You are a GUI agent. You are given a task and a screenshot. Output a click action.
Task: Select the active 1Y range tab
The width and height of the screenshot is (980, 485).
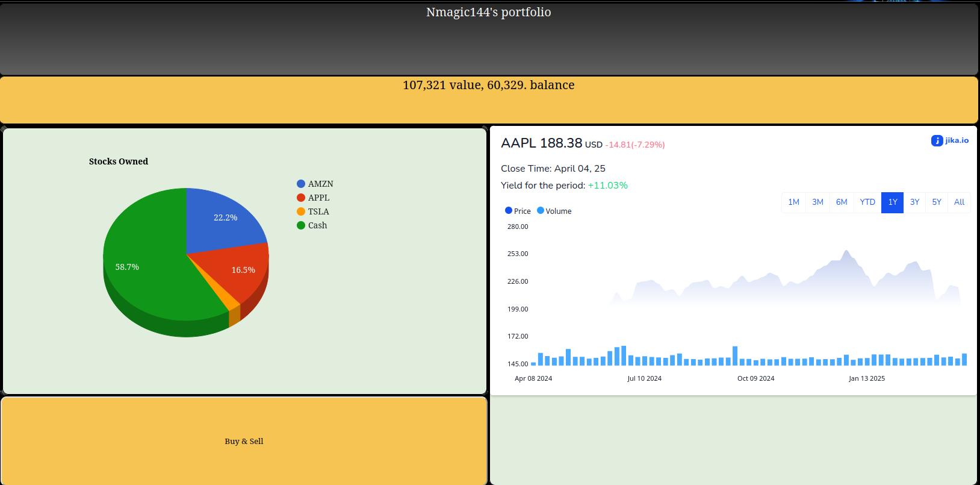(893, 202)
